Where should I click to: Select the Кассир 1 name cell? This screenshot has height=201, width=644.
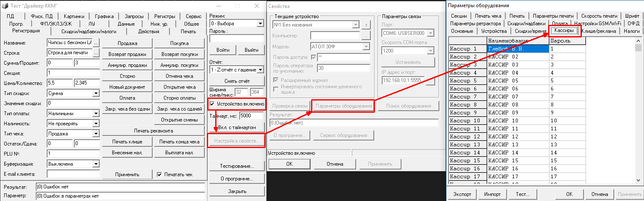tap(517, 49)
